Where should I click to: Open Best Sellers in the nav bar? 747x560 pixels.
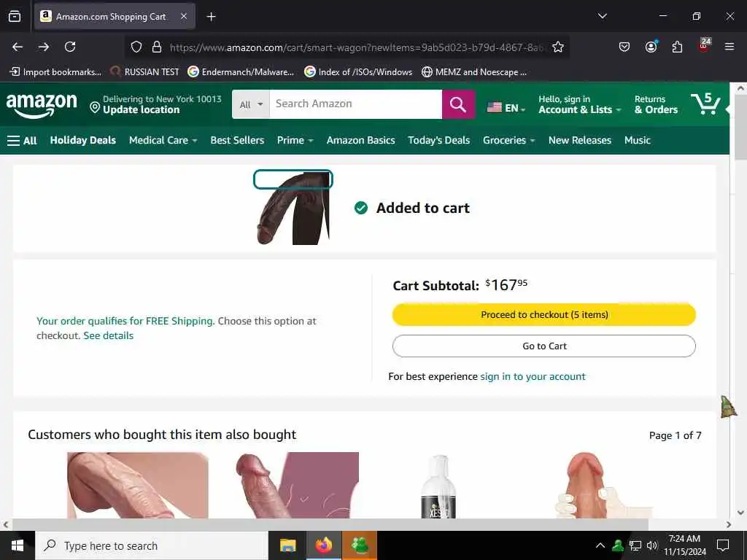click(x=237, y=141)
